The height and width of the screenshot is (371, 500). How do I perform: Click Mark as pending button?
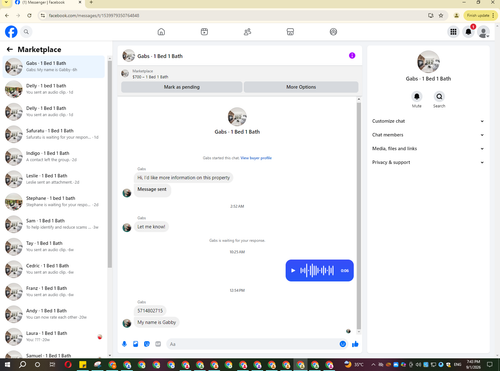tap(182, 87)
